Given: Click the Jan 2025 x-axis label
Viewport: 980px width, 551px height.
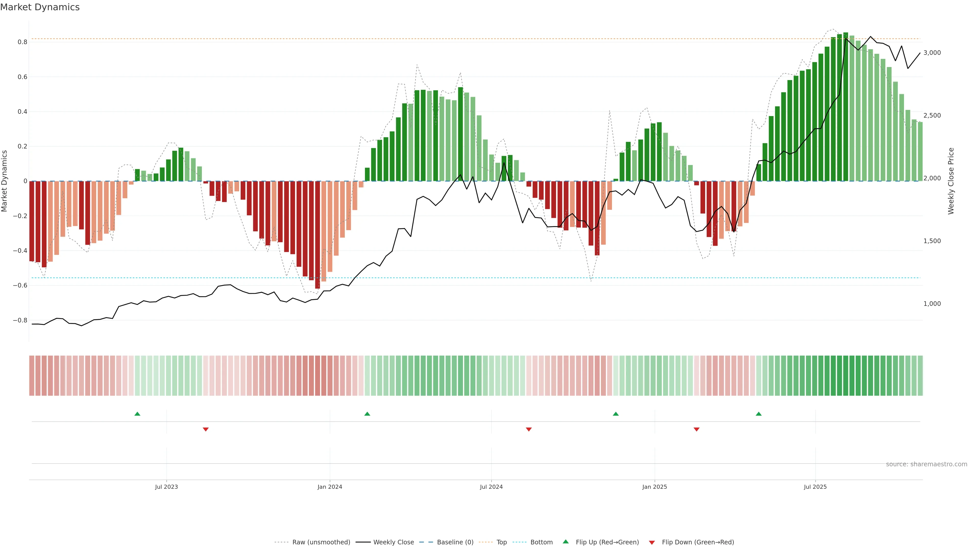Looking at the screenshot, I should pyautogui.click(x=654, y=487).
